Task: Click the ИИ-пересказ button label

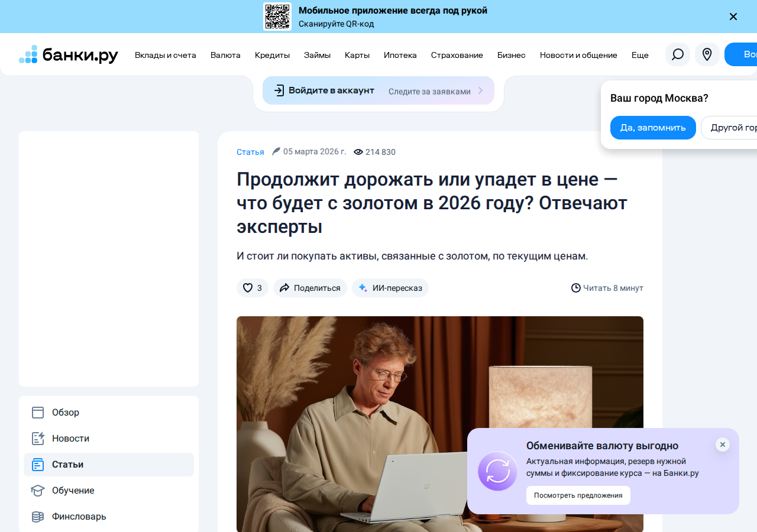Action: click(x=397, y=288)
